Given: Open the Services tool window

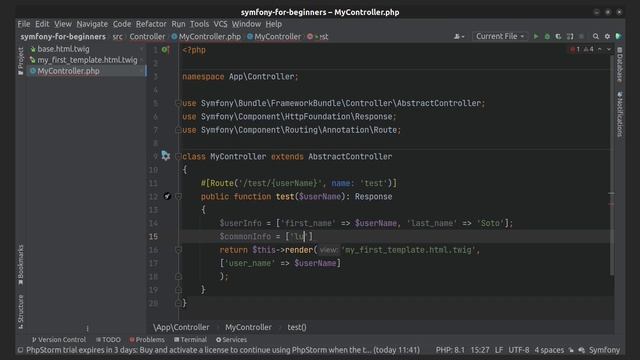Looking at the screenshot, I should [231, 340].
